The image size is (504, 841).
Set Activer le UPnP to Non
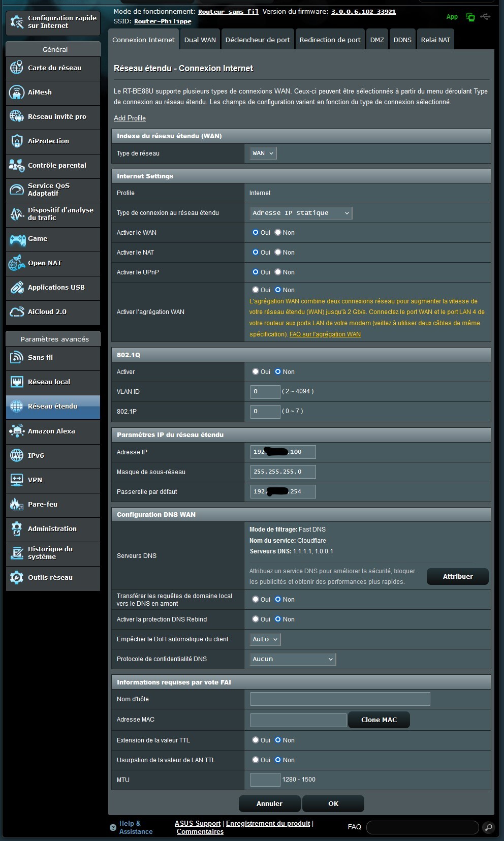point(278,272)
